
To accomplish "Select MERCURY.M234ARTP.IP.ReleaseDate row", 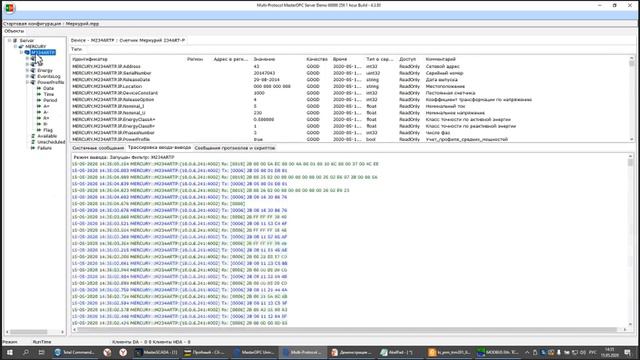I will (x=350, y=80).
